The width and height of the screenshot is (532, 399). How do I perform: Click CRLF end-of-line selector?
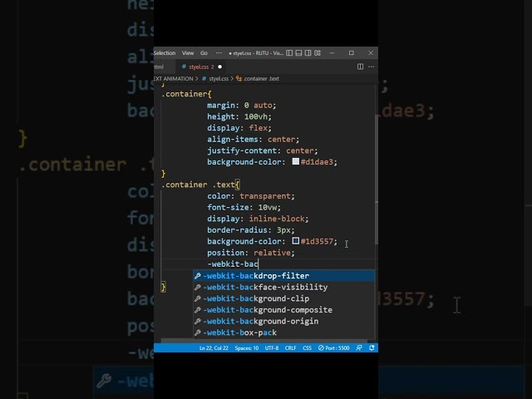pyautogui.click(x=290, y=347)
